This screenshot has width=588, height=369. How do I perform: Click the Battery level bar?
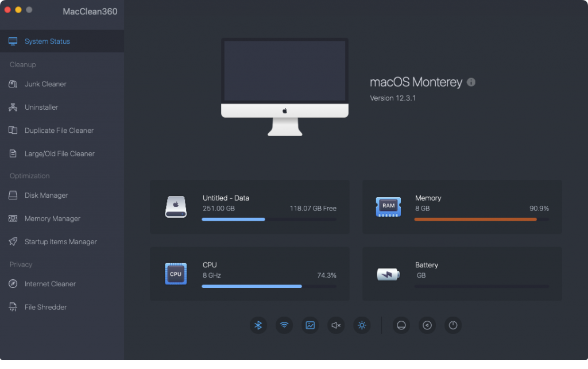coord(482,286)
